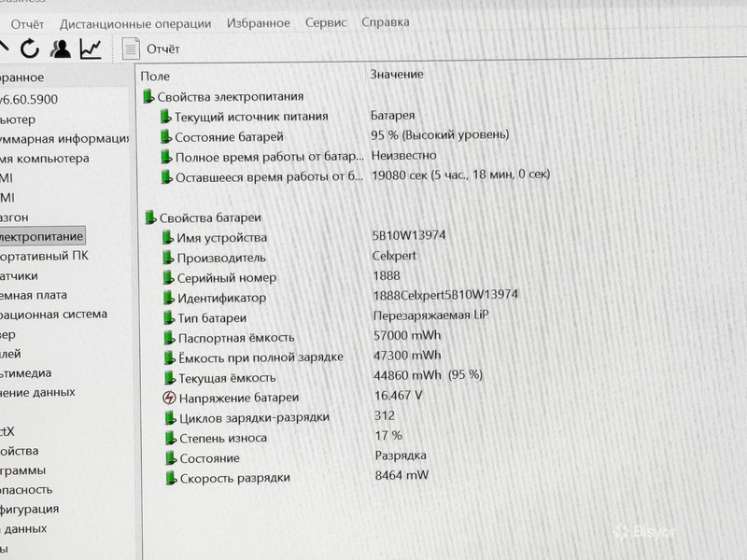747x560 pixels.
Task: Click the Значение column header
Action: click(397, 75)
